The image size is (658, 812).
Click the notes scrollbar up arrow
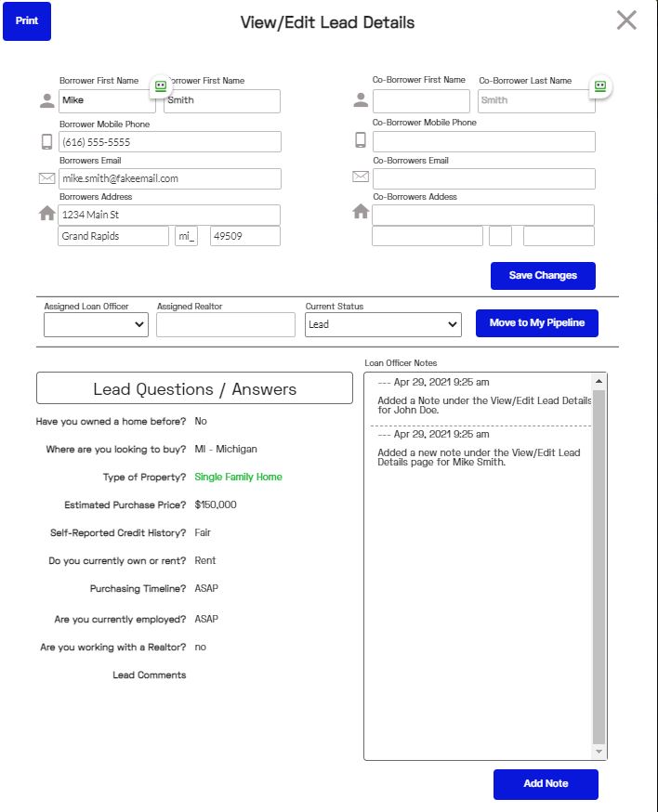point(599,381)
